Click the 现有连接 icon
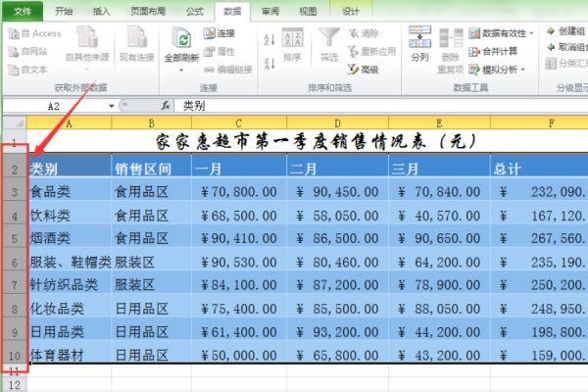 tap(137, 37)
